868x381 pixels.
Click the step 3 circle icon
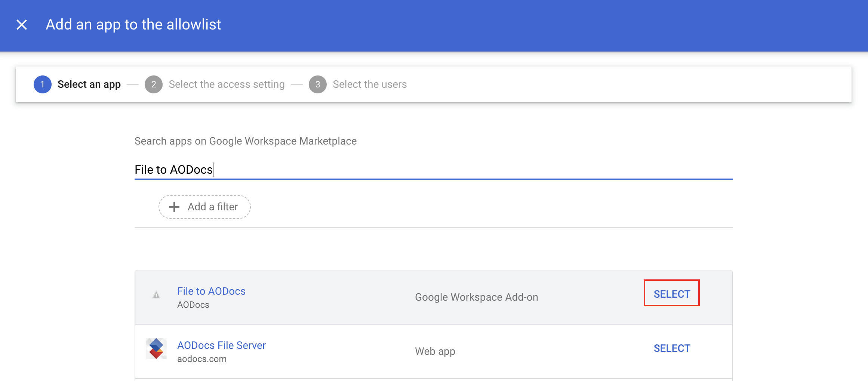[318, 84]
